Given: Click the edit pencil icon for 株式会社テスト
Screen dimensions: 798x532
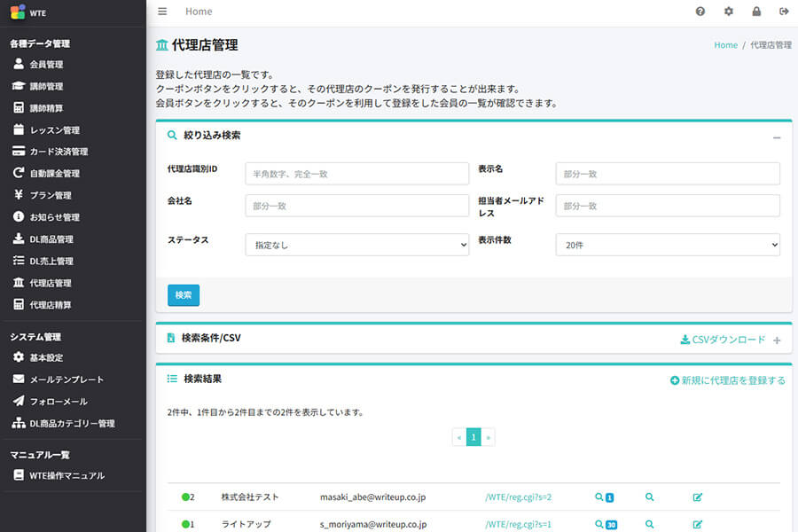Looking at the screenshot, I should [x=697, y=497].
